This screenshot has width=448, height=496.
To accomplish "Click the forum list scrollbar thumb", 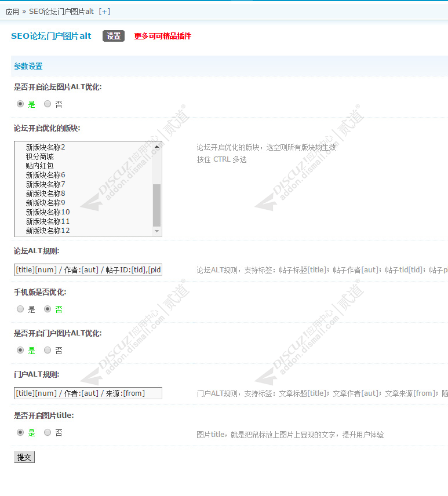I will point(156,205).
